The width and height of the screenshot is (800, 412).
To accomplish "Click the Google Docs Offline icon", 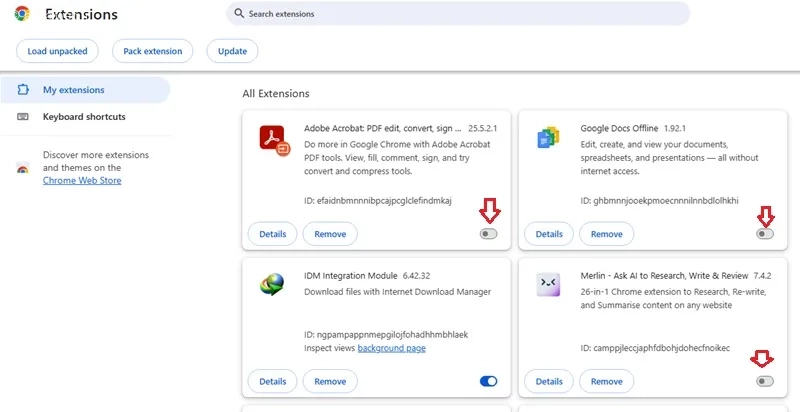I will point(548,137).
